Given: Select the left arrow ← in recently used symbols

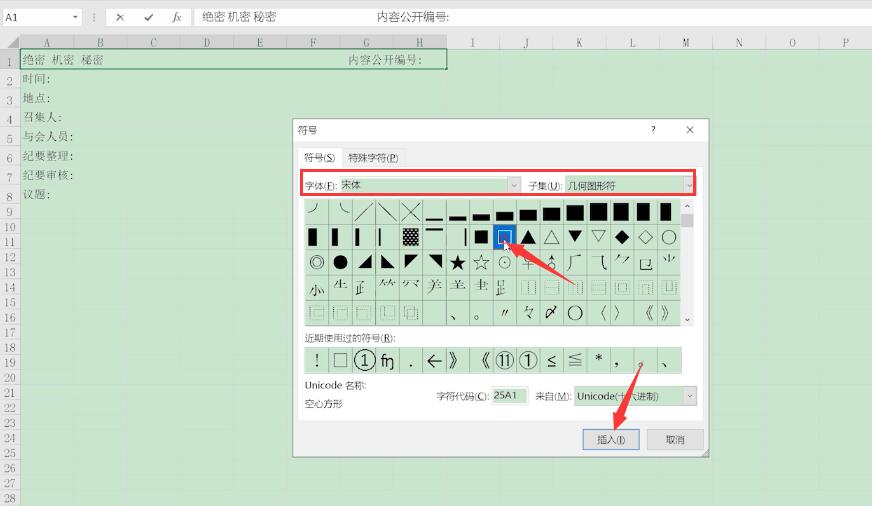Looking at the screenshot, I should click(x=434, y=360).
